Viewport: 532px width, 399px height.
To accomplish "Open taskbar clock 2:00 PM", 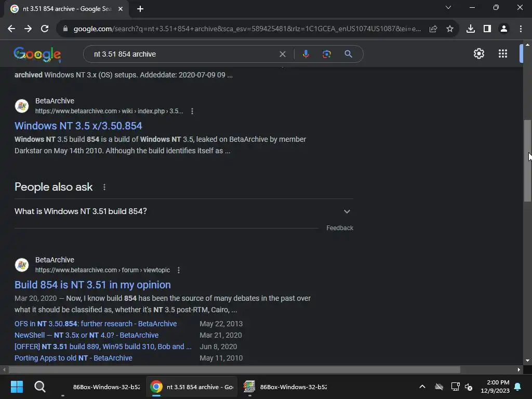I will click(495, 387).
